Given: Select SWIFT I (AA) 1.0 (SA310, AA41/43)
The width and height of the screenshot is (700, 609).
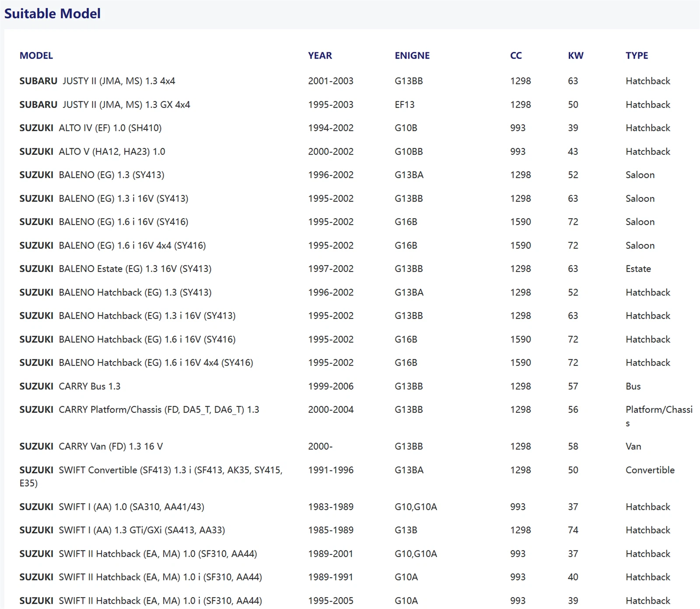Looking at the screenshot, I should click(x=112, y=507).
